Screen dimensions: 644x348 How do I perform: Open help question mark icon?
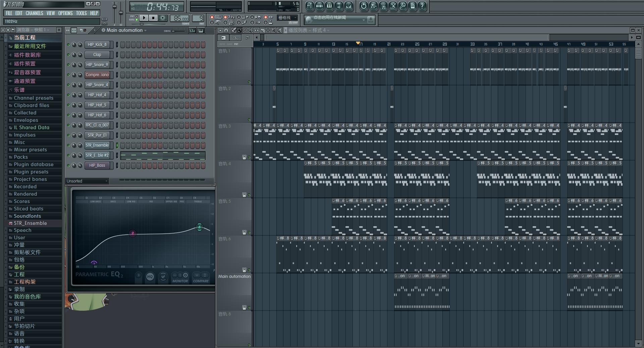[x=422, y=6]
